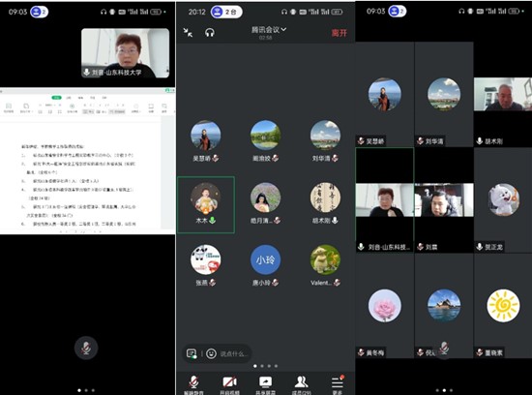Tap the 20:12 clock in status bar
This screenshot has width=532, height=395.
click(196, 12)
